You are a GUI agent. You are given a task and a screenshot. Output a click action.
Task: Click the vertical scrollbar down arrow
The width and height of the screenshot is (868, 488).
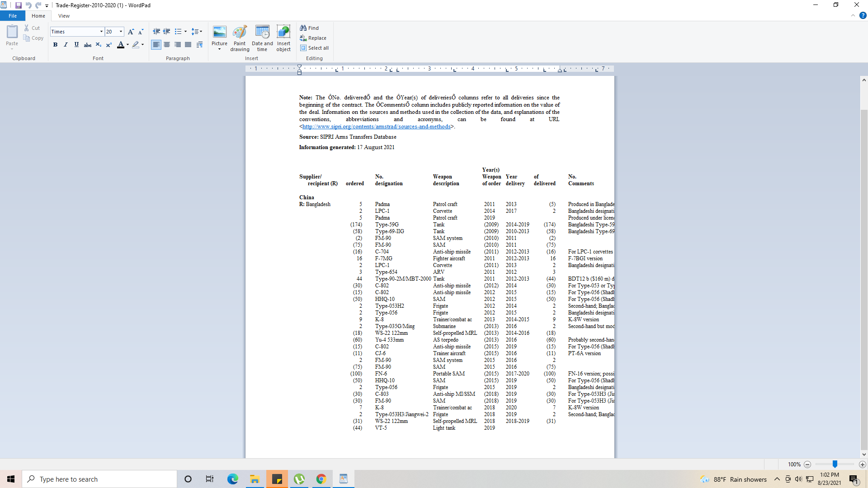864,455
